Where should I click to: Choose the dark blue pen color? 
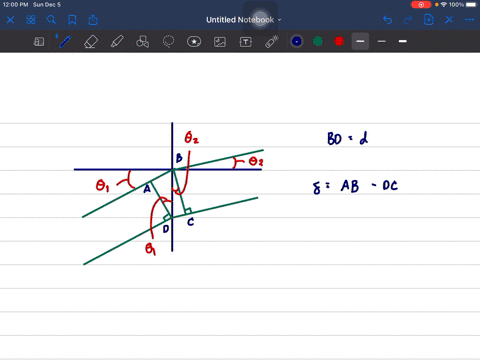point(297,41)
